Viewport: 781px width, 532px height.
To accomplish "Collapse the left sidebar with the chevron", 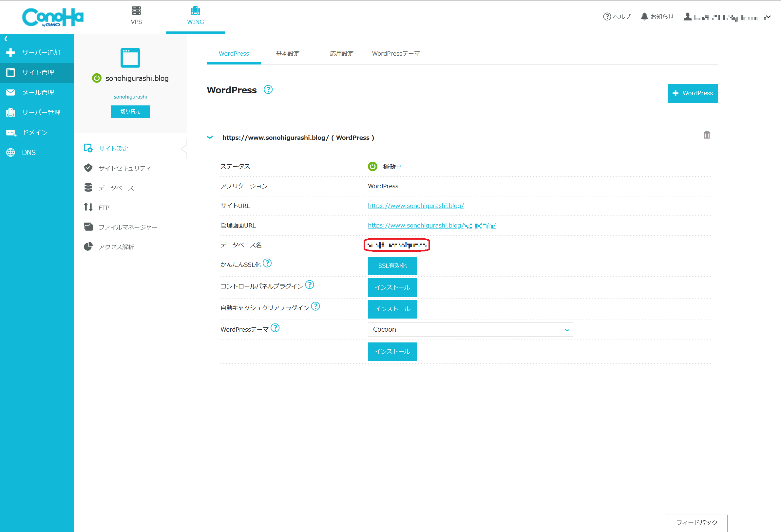I will pos(6,39).
